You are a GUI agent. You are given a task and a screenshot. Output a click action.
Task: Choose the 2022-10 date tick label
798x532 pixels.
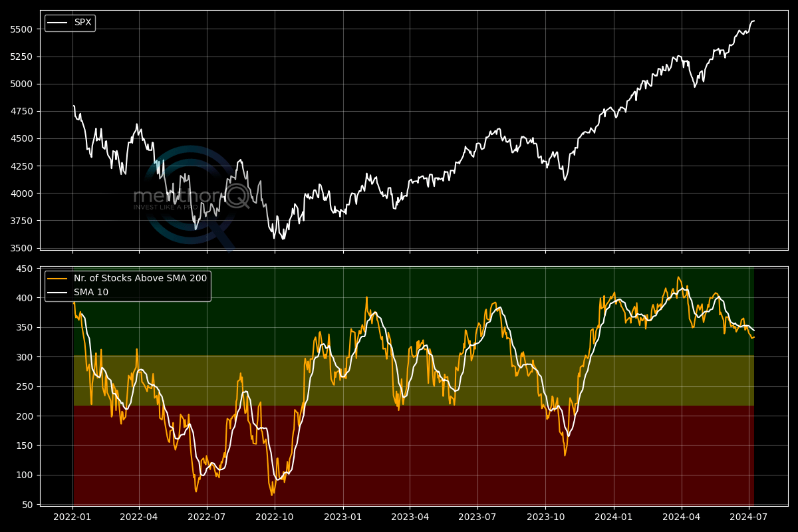[275, 515]
